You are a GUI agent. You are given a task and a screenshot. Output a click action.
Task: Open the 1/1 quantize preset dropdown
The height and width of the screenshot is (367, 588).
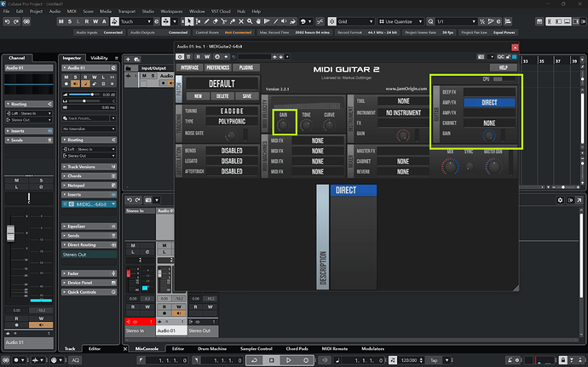pyautogui.click(x=456, y=22)
